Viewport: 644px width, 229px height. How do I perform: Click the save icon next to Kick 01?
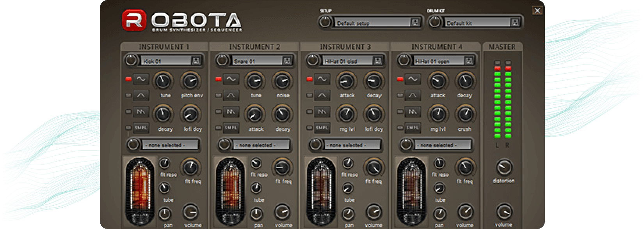(x=196, y=61)
